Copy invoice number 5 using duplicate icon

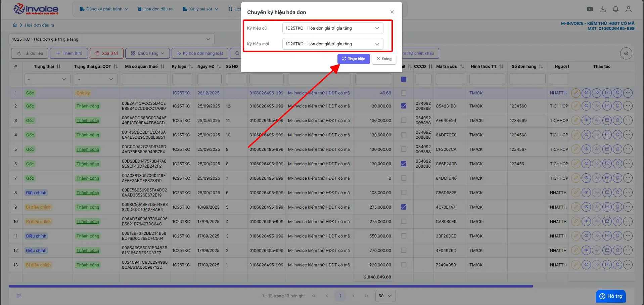tap(617, 207)
